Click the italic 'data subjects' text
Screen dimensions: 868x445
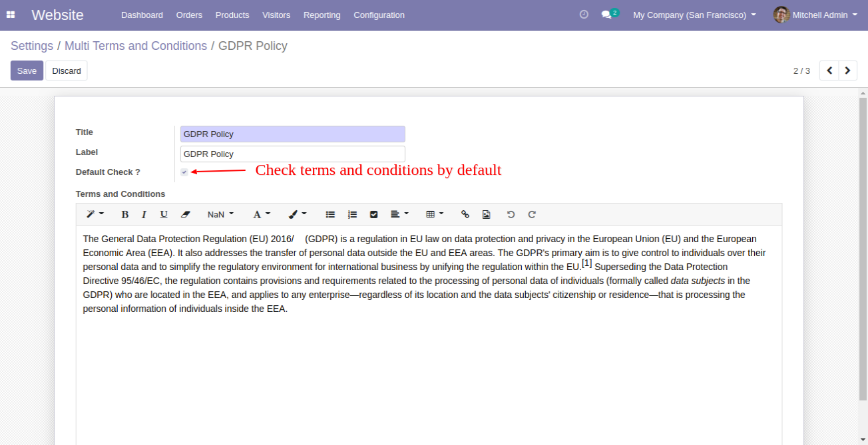(698, 281)
